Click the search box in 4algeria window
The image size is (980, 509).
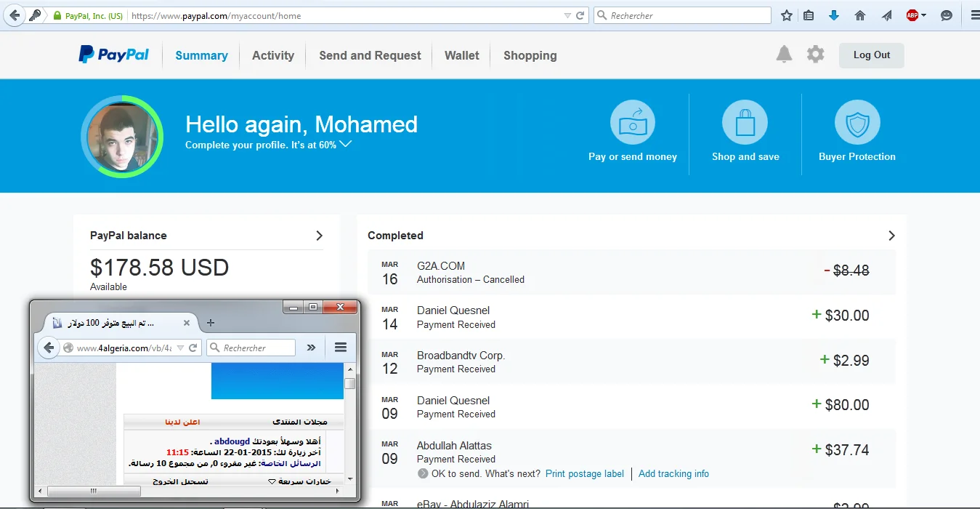pos(251,348)
